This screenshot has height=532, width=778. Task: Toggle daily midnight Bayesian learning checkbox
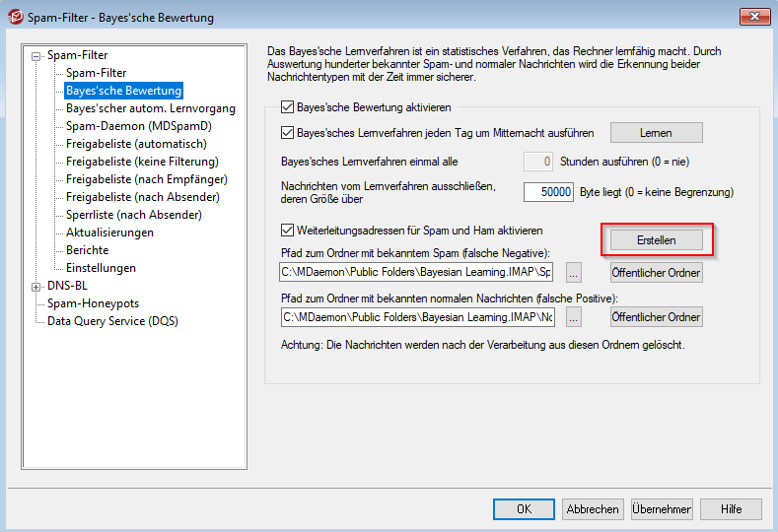click(x=288, y=133)
